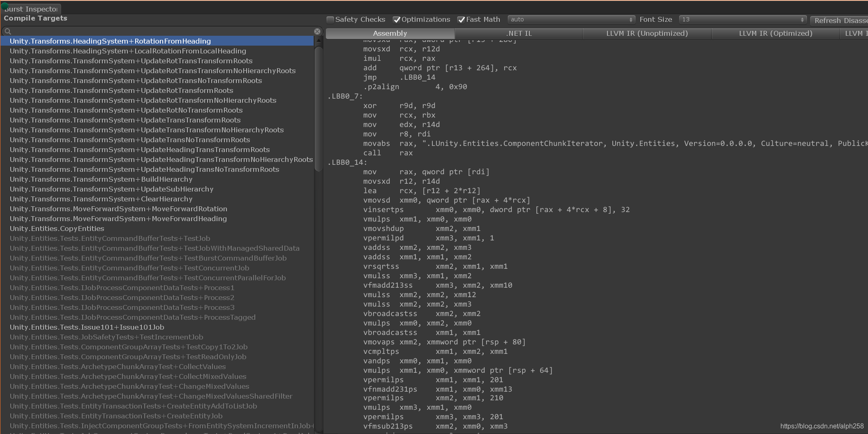Select JobSafetyTests+TestIncrementJob entry

[x=157, y=337]
